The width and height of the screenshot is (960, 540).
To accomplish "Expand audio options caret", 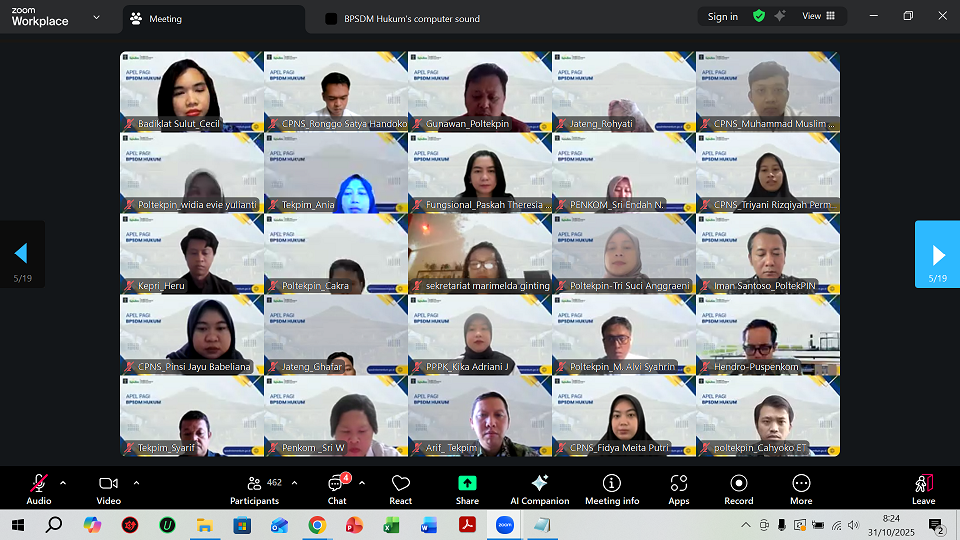I will [x=63, y=483].
